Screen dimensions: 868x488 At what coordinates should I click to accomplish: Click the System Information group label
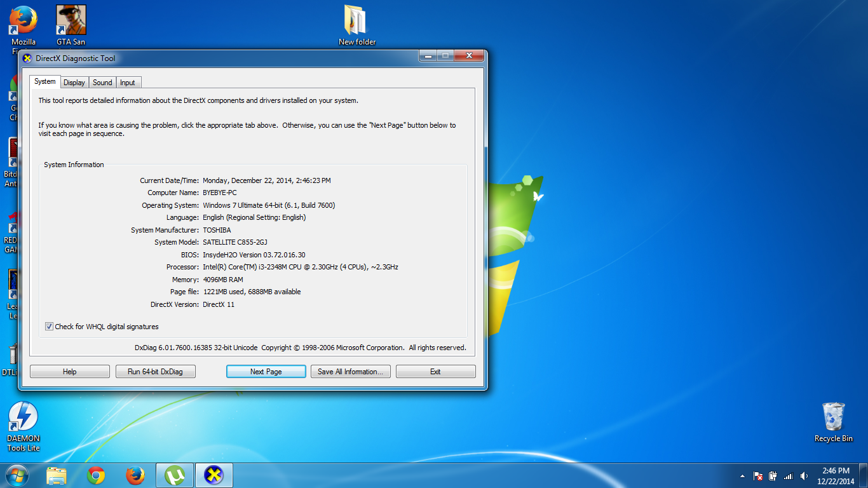click(x=74, y=165)
